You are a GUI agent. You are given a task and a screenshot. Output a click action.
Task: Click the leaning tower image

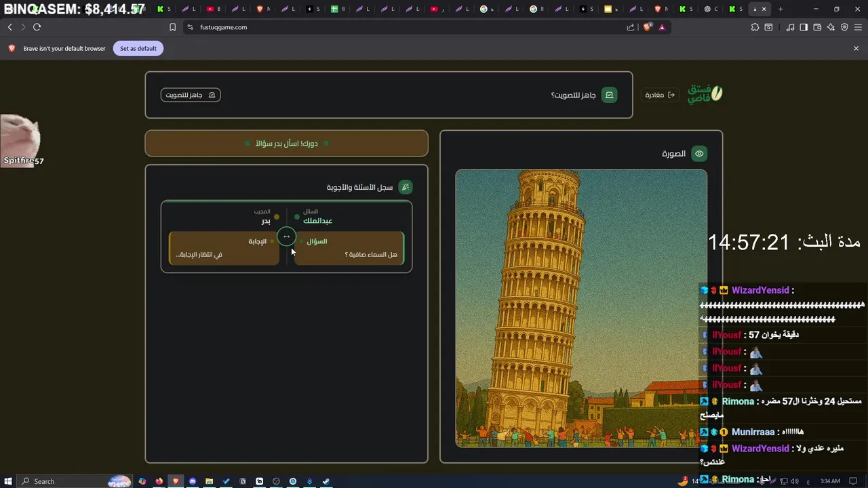point(581,308)
